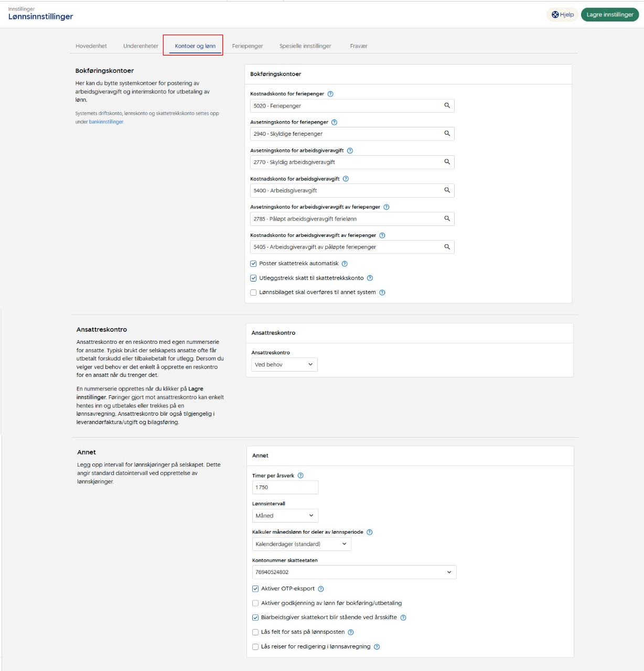Open help tooltip next to Timer per årsverk
The image size is (644, 671).
point(300,475)
